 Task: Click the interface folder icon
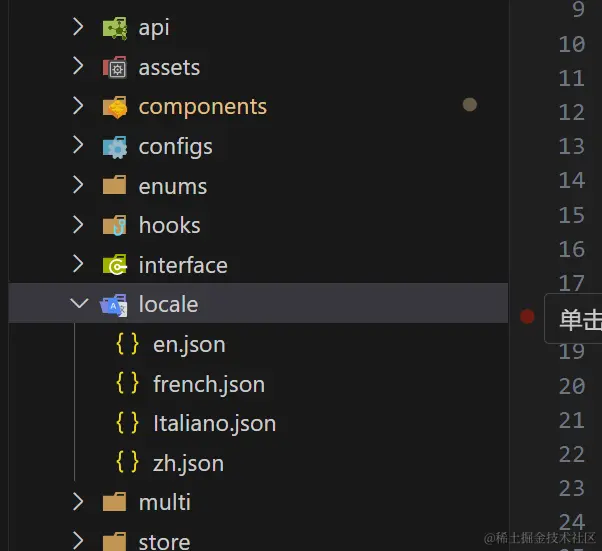click(x=114, y=265)
